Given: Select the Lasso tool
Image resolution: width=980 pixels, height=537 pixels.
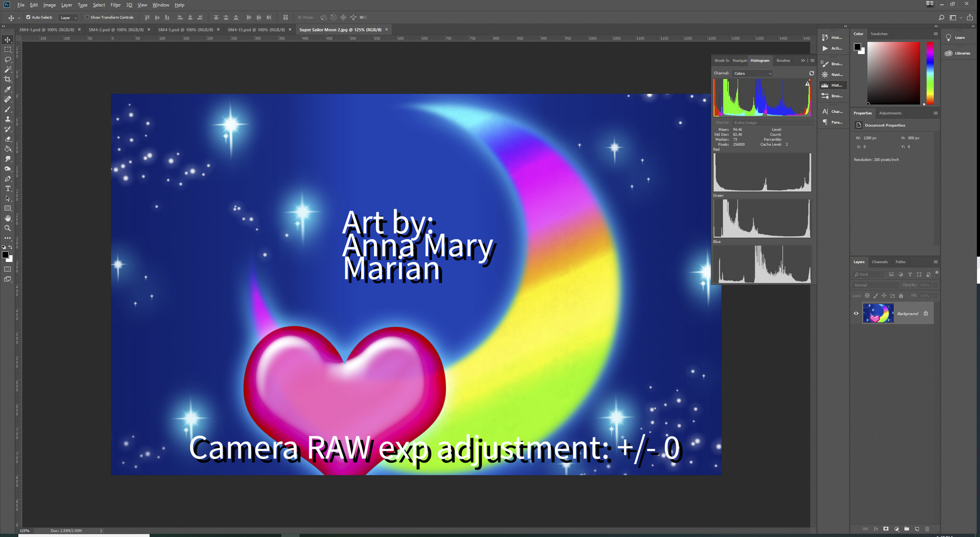Looking at the screenshot, I should (x=7, y=60).
